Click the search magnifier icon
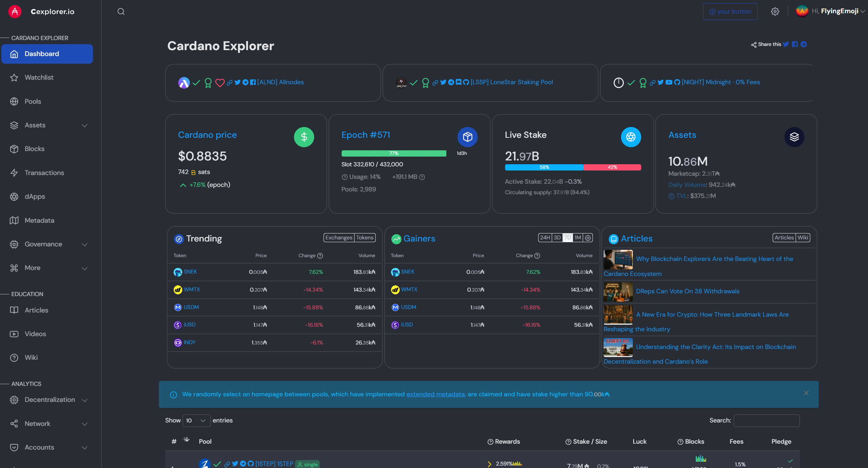This screenshot has width=868, height=468. (121, 11)
